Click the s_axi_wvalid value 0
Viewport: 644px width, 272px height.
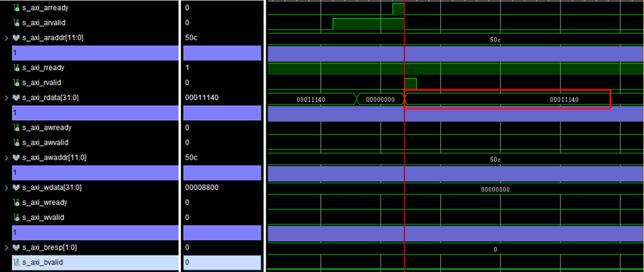click(x=187, y=218)
